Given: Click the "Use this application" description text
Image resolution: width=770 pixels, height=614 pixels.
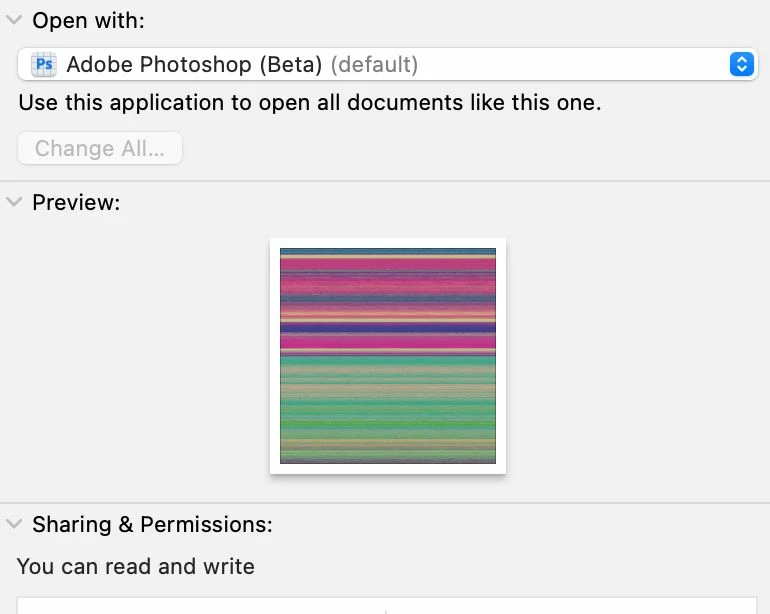Looking at the screenshot, I should (x=310, y=102).
